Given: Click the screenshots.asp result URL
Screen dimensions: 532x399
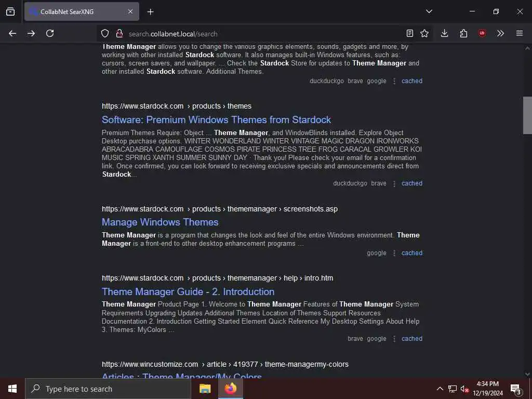Looking at the screenshot, I should 220,209.
